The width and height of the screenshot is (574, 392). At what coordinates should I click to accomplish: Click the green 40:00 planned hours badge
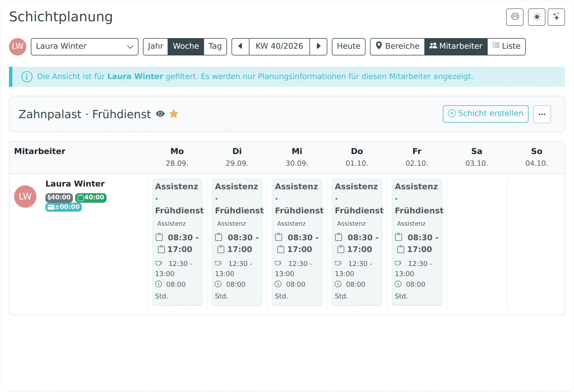91,197
